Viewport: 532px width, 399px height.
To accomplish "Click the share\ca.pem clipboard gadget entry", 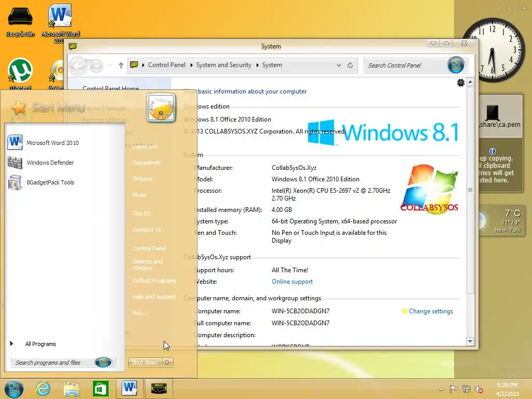I will click(500, 116).
